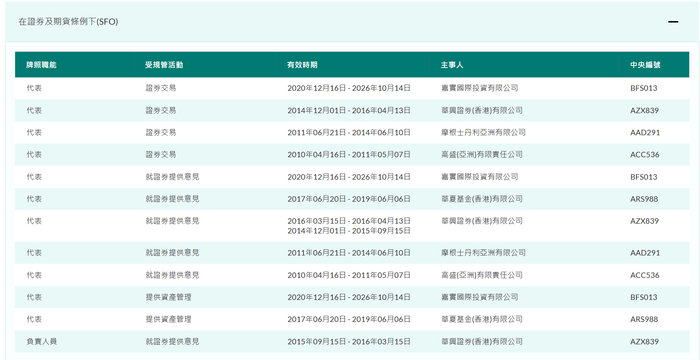This screenshot has height=360, width=700.
Task: Click 2010年04月16日 - 2011年05月07日 in the 證券交易 row
Action: point(349,155)
